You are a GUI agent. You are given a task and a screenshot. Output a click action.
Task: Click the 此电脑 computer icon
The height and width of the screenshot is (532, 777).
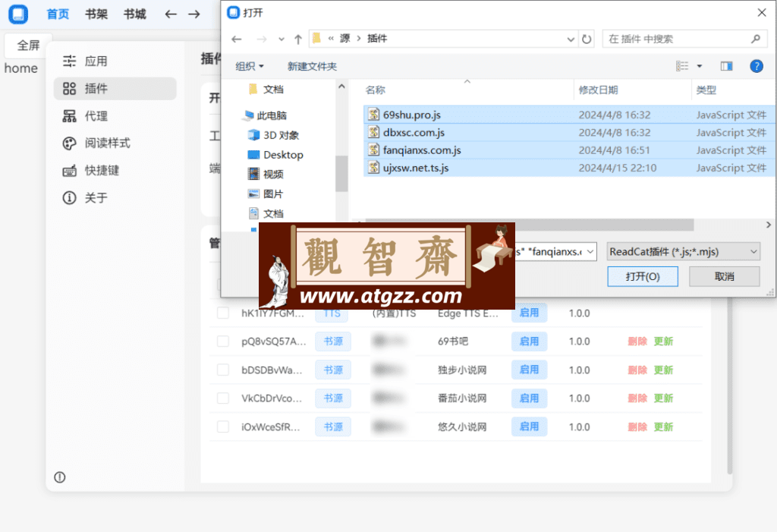point(248,115)
